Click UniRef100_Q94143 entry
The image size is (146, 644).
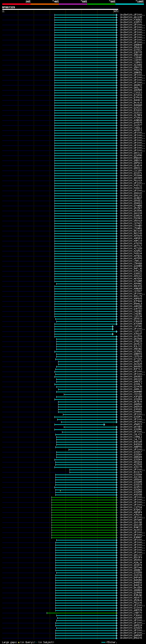point(131,193)
